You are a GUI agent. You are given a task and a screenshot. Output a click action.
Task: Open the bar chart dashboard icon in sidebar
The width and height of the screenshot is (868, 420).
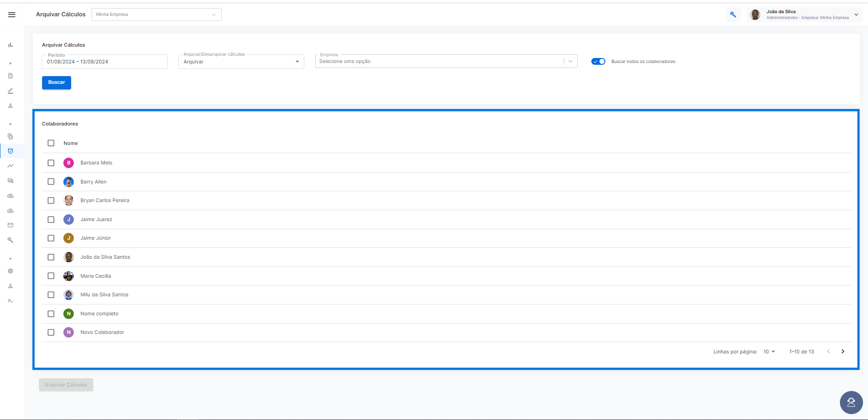10,45
